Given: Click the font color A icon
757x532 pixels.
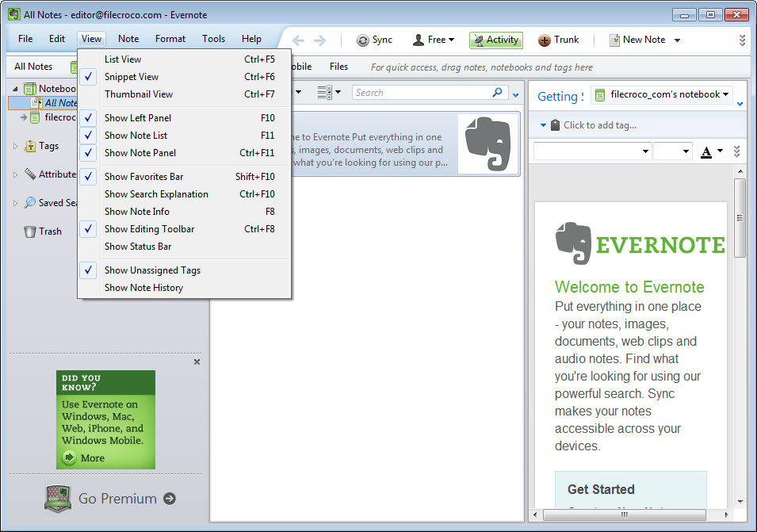Looking at the screenshot, I should [x=705, y=151].
